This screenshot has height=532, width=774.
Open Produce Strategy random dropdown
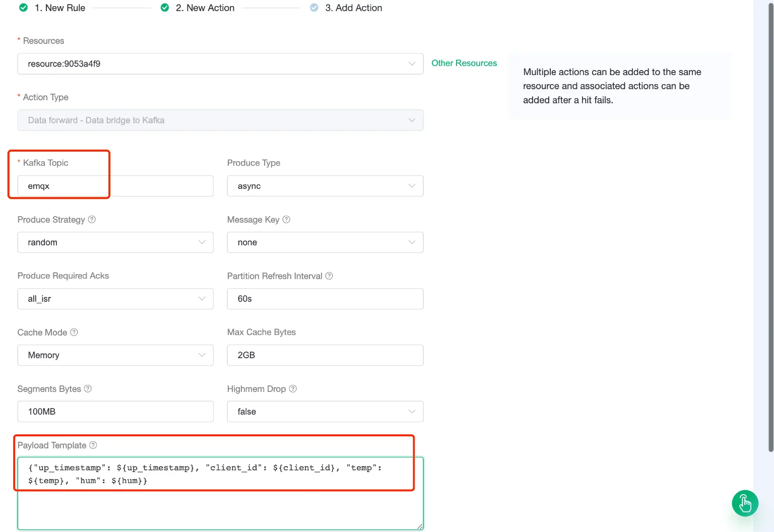click(x=115, y=242)
